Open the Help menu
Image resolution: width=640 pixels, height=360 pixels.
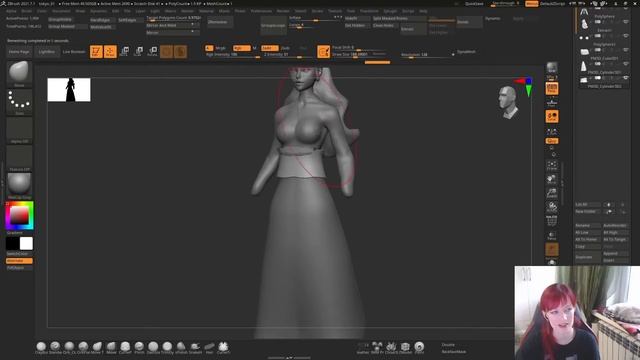423,11
